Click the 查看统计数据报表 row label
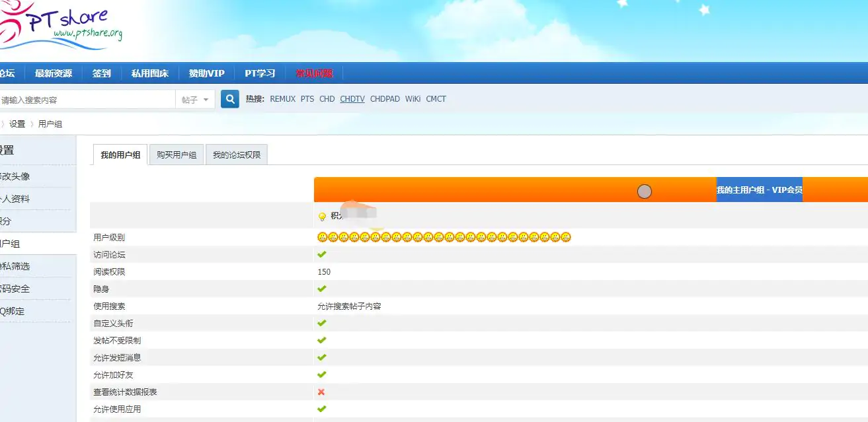 pyautogui.click(x=125, y=392)
